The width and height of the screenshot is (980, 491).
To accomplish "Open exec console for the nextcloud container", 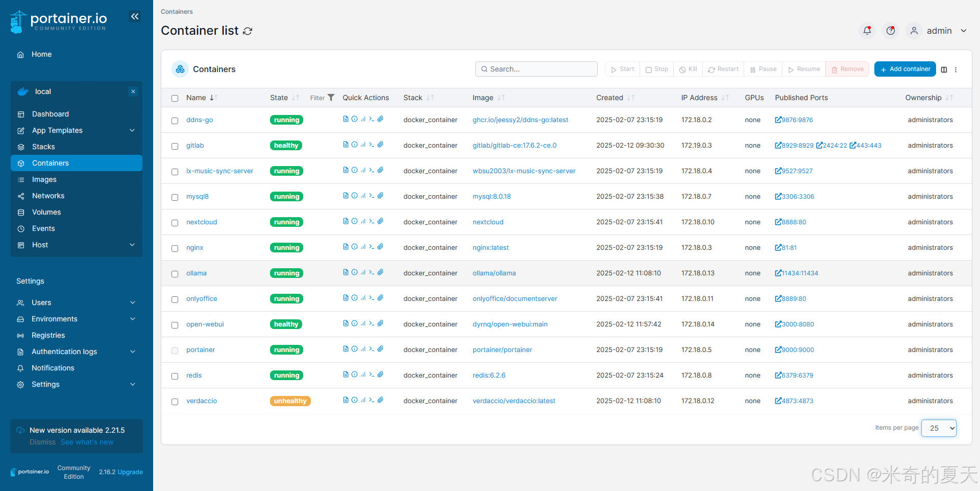I will (x=372, y=221).
